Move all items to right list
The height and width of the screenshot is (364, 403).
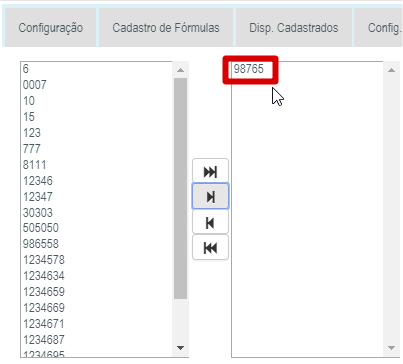point(210,172)
